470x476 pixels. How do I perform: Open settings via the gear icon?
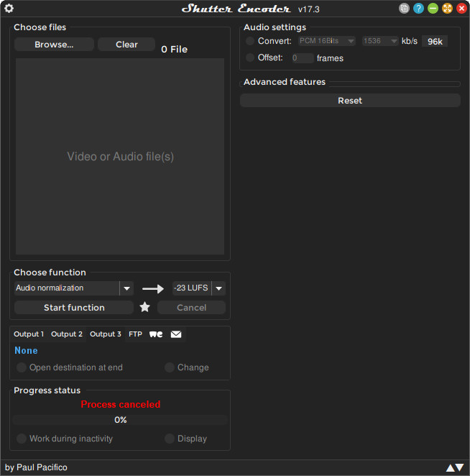click(9, 9)
